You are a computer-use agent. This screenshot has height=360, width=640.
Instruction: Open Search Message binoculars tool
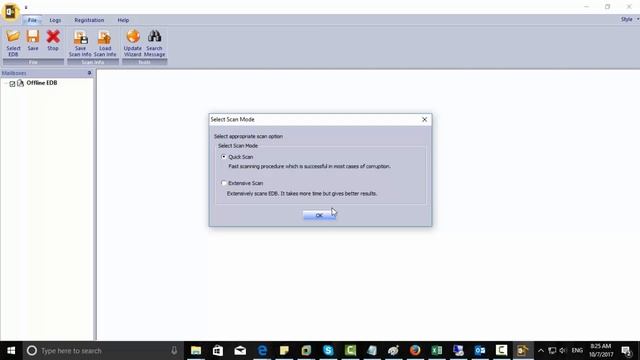tap(154, 43)
